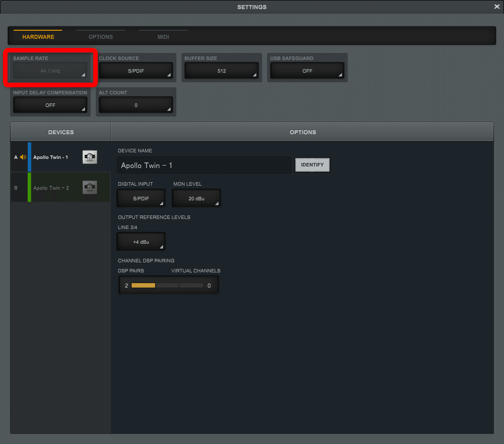The width and height of the screenshot is (504, 444).
Task: Click the Device Name input field
Action: (204, 165)
